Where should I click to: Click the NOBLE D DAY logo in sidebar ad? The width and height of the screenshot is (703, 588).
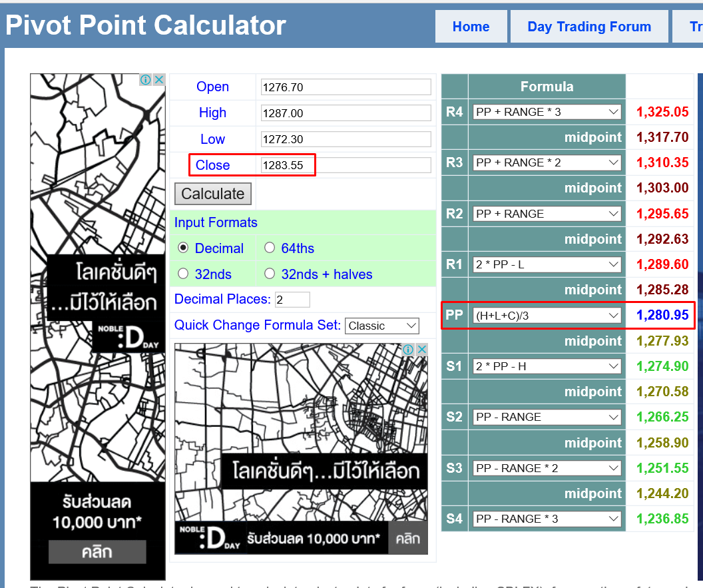(128, 336)
